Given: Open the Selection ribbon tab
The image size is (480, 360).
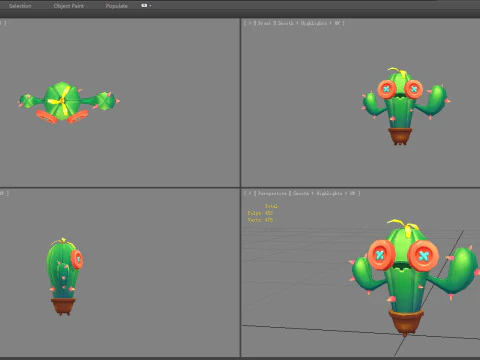Looking at the screenshot, I should (20, 6).
